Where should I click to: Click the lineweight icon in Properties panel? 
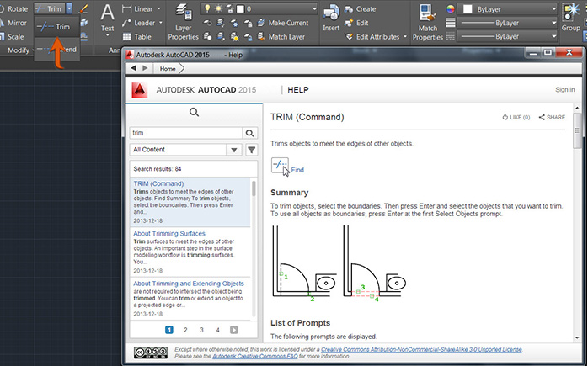[451, 23]
